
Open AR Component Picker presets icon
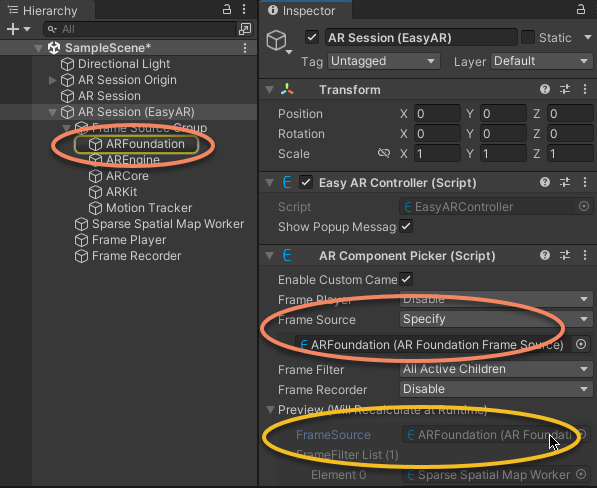[565, 255]
